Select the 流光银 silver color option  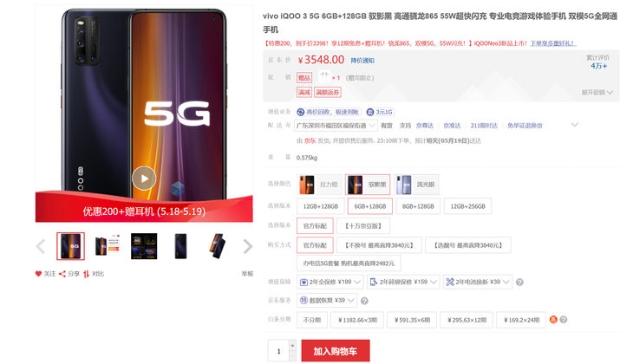click(x=416, y=185)
